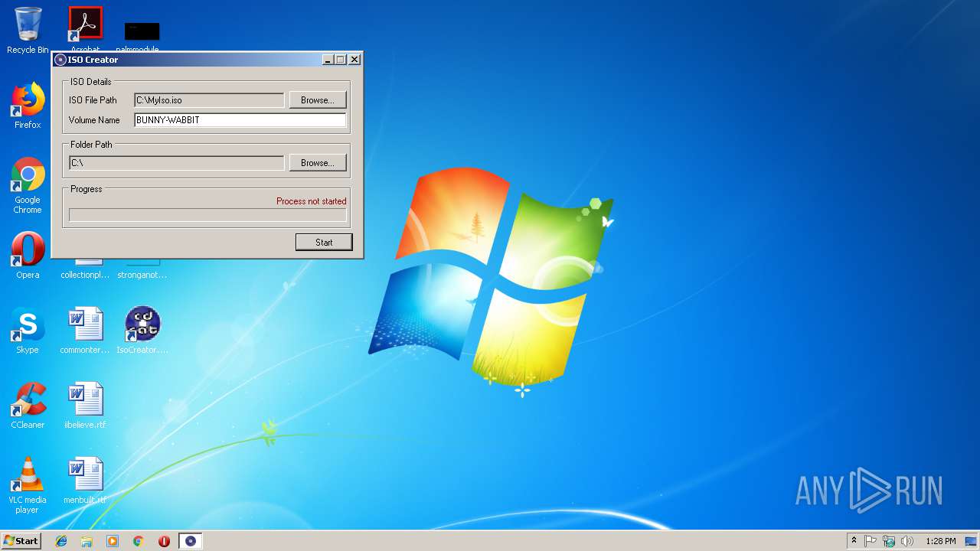The image size is (980, 551).
Task: Click the ISO File Path field C:\MyIso.iso
Action: (209, 100)
